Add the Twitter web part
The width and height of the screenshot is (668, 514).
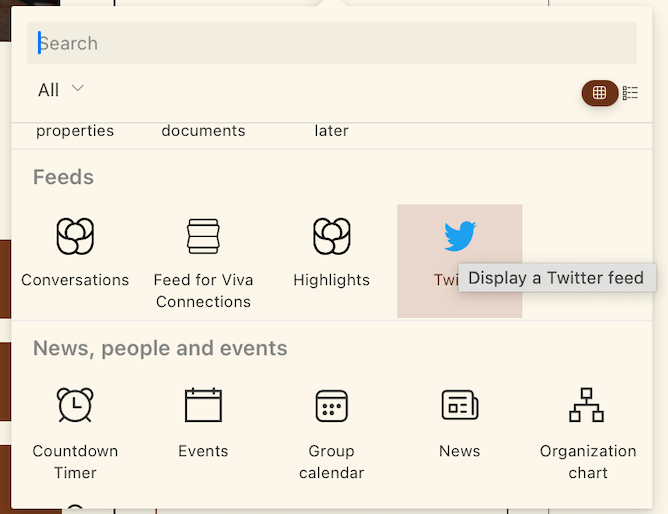click(460, 261)
